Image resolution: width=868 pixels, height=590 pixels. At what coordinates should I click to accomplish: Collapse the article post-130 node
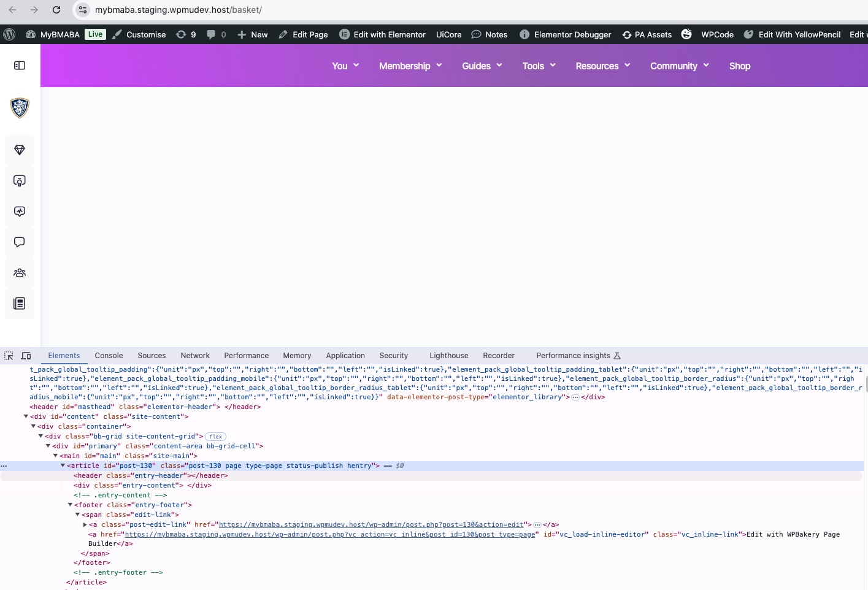click(63, 465)
